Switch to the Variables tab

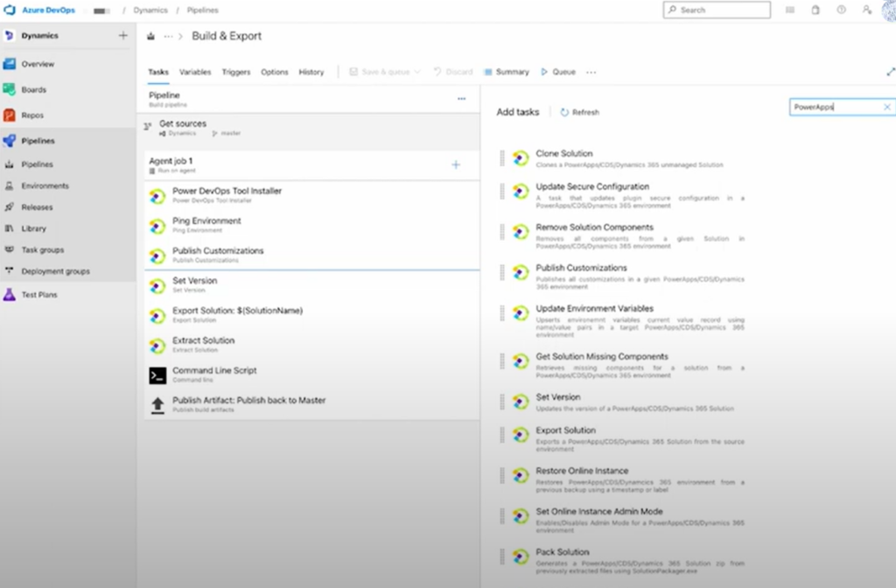(x=195, y=72)
